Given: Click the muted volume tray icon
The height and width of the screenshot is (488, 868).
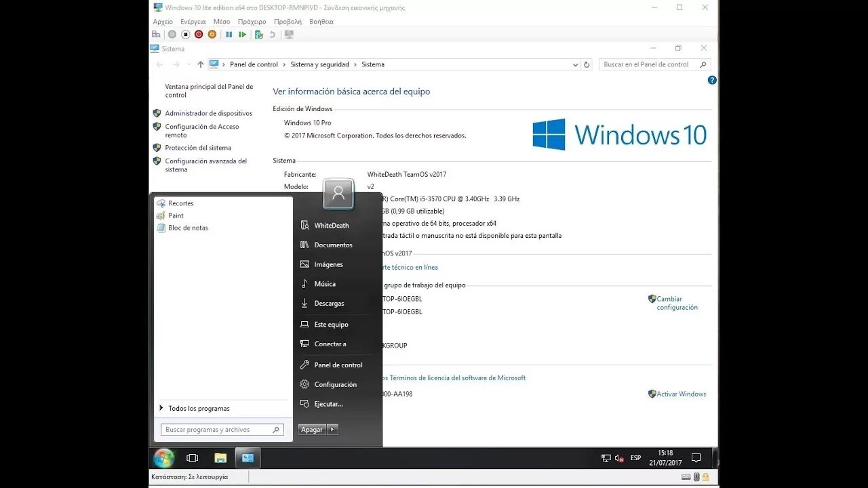Looking at the screenshot, I should [x=619, y=458].
